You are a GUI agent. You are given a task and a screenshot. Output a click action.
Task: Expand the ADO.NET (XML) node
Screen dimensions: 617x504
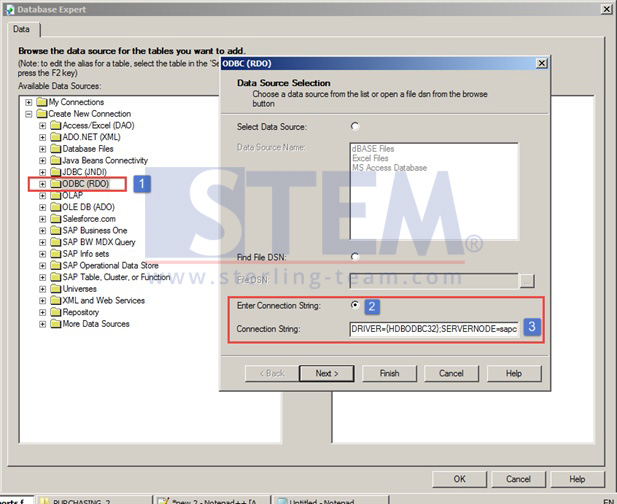[42, 137]
